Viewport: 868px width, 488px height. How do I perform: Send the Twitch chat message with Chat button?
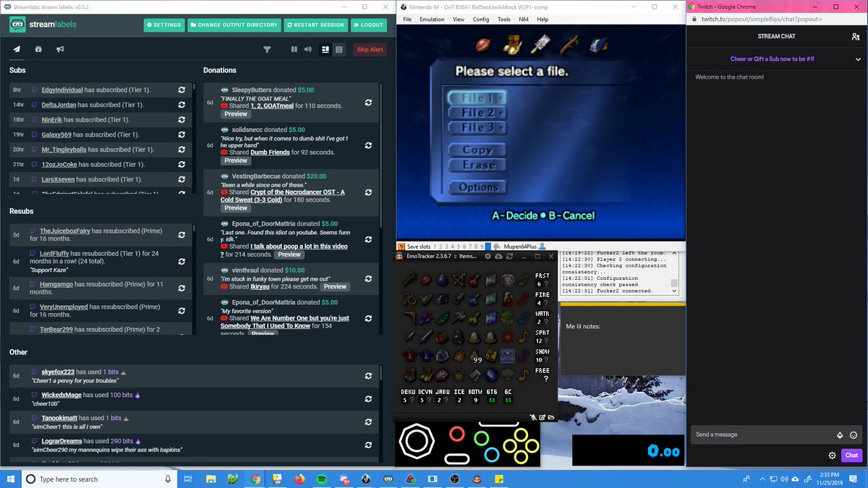852,455
